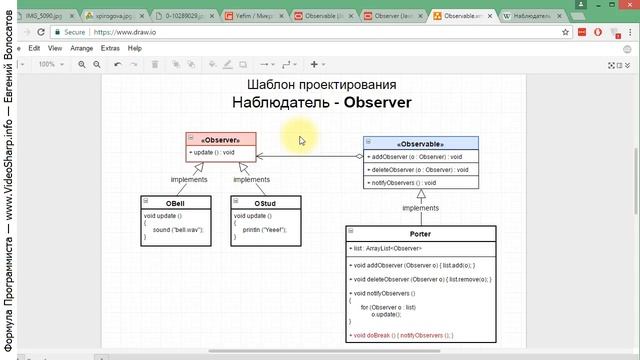This screenshot has width=640, height=360.
Task: Switch to the xpirogova.jpg tab
Action: tap(114, 16)
